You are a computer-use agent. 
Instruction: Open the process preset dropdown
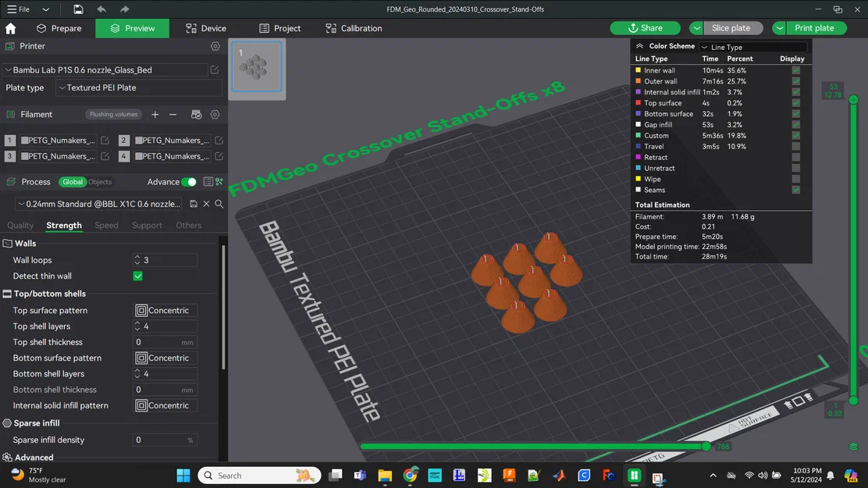tap(100, 204)
